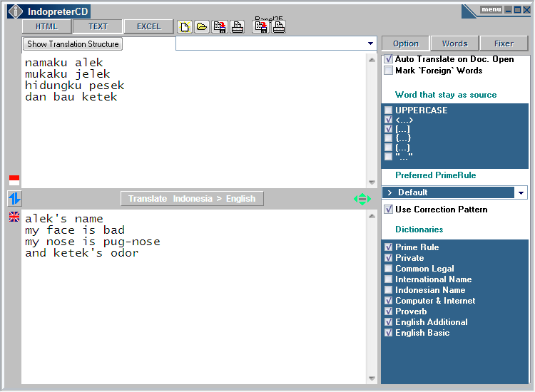Switch to EXCEL mode tab
Image resolution: width=535 pixels, height=392 pixels.
pos(149,26)
